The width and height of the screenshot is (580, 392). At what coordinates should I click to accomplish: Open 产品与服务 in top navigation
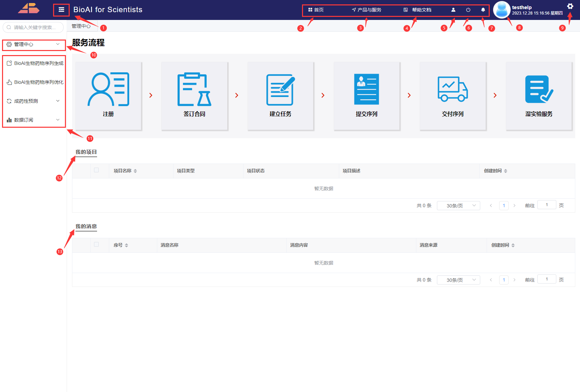point(367,10)
